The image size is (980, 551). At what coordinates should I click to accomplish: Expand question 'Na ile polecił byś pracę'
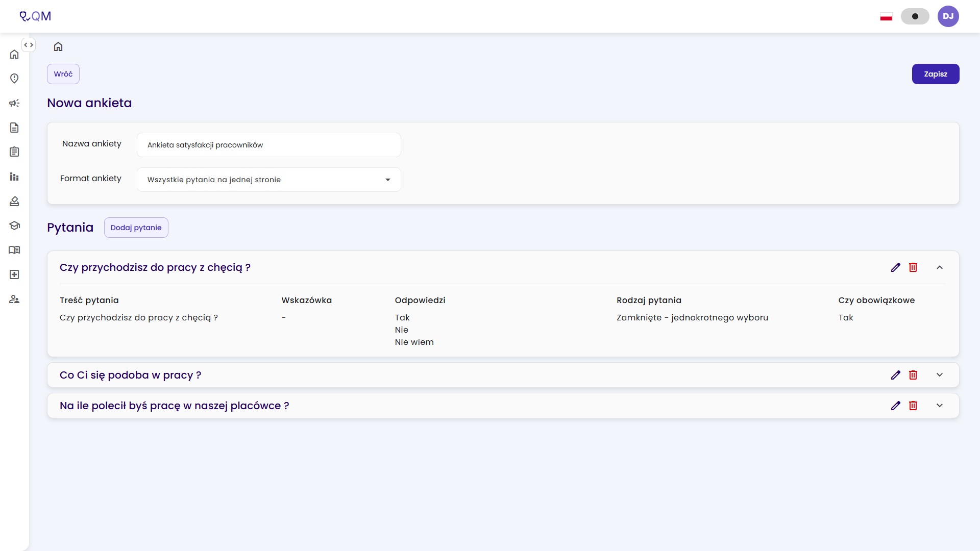pyautogui.click(x=940, y=406)
